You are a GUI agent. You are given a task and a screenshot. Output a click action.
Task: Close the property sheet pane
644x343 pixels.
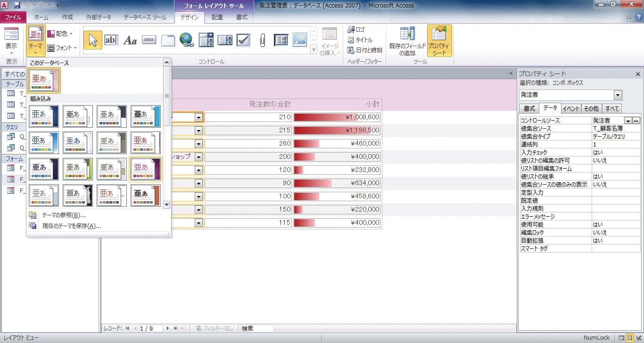click(638, 74)
